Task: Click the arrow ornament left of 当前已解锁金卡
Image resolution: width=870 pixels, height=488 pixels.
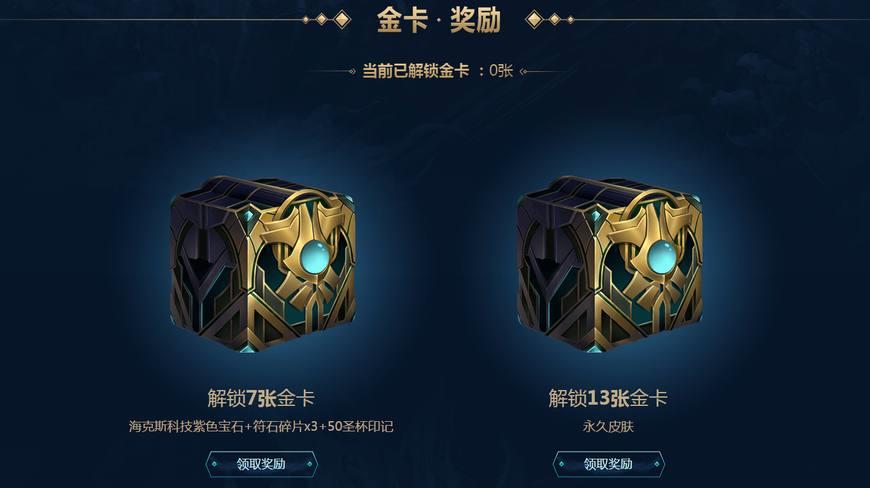Action: click(x=333, y=72)
